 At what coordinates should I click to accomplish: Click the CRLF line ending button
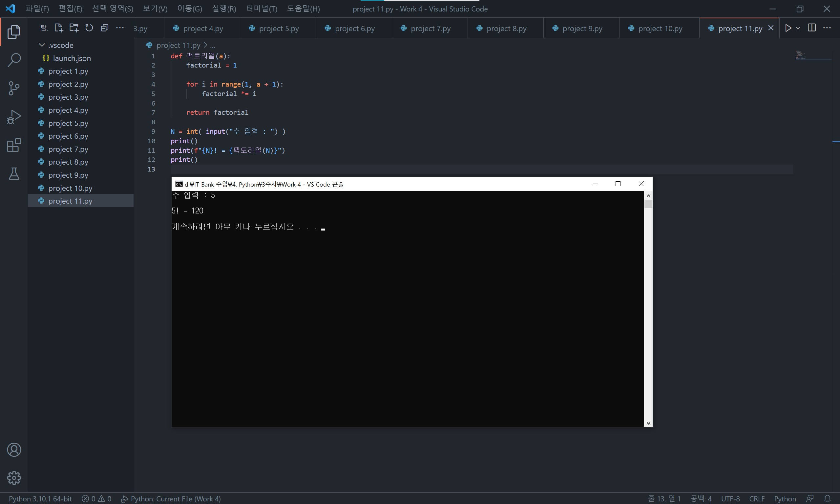coord(756,498)
